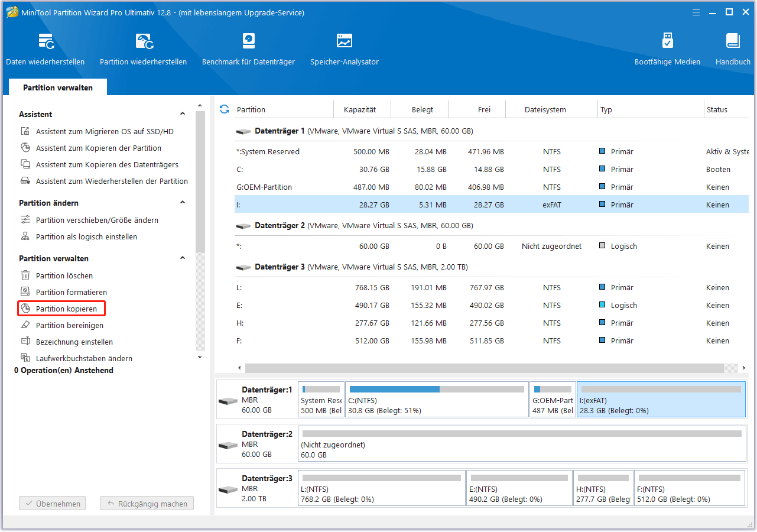Choose Partition bereinigen
The width and height of the screenshot is (757, 532).
pyautogui.click(x=62, y=326)
